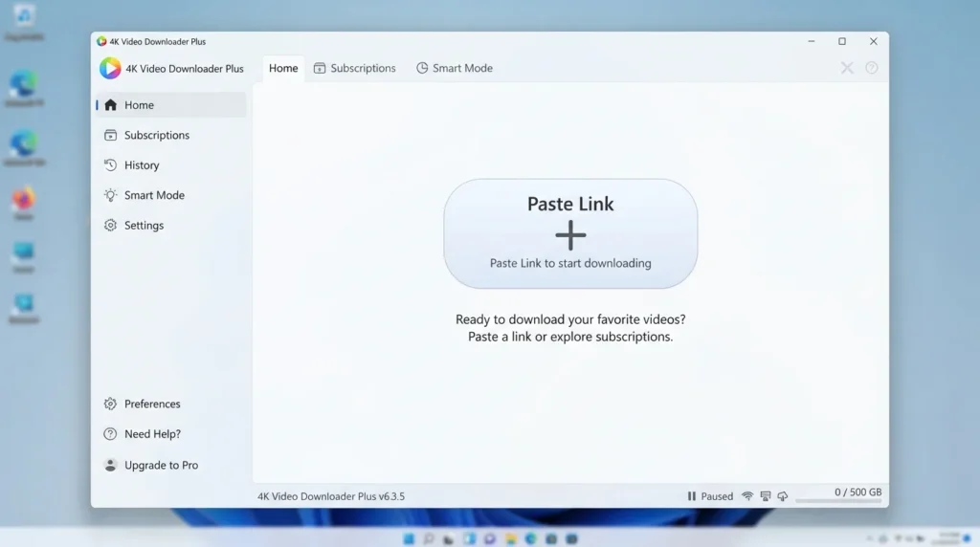Switch to the Home tab

tap(283, 68)
